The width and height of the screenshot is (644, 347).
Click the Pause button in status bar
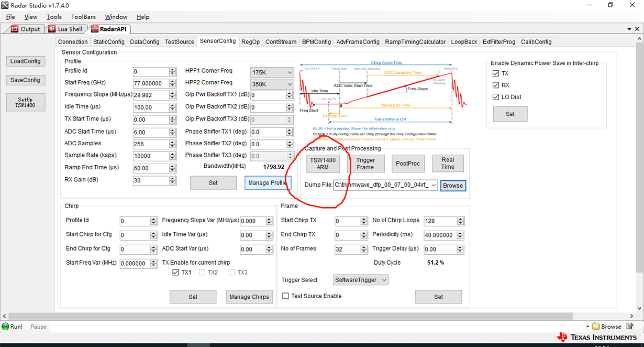(x=39, y=327)
